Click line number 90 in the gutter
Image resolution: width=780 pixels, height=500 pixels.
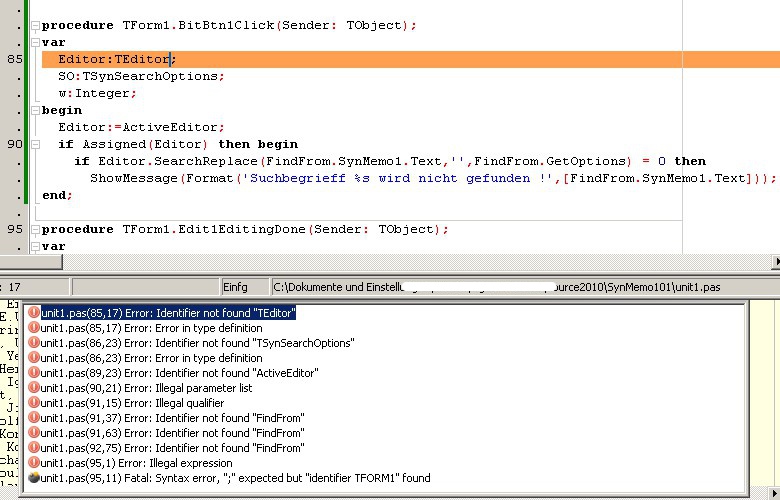(15, 144)
